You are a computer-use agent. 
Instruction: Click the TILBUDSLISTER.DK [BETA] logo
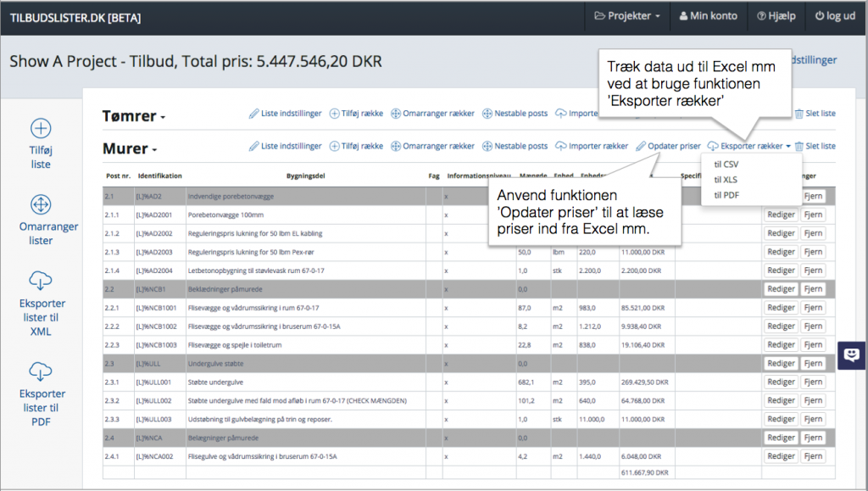[x=75, y=18]
